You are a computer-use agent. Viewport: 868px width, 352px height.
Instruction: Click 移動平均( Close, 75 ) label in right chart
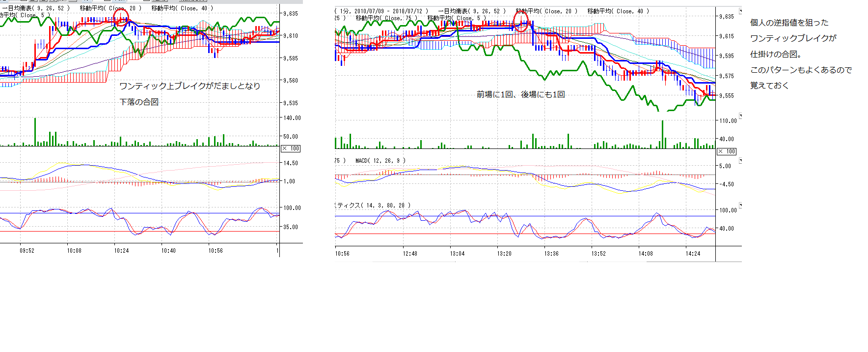pos(386,18)
